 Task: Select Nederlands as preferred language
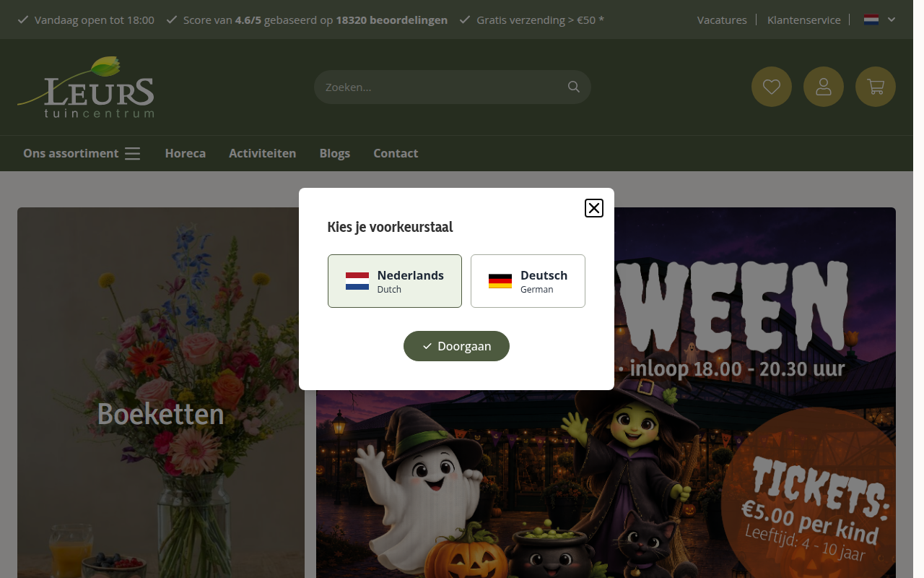point(395,281)
